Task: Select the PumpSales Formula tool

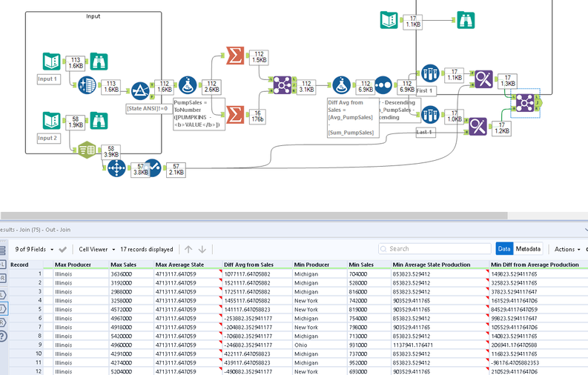Action: (188, 85)
